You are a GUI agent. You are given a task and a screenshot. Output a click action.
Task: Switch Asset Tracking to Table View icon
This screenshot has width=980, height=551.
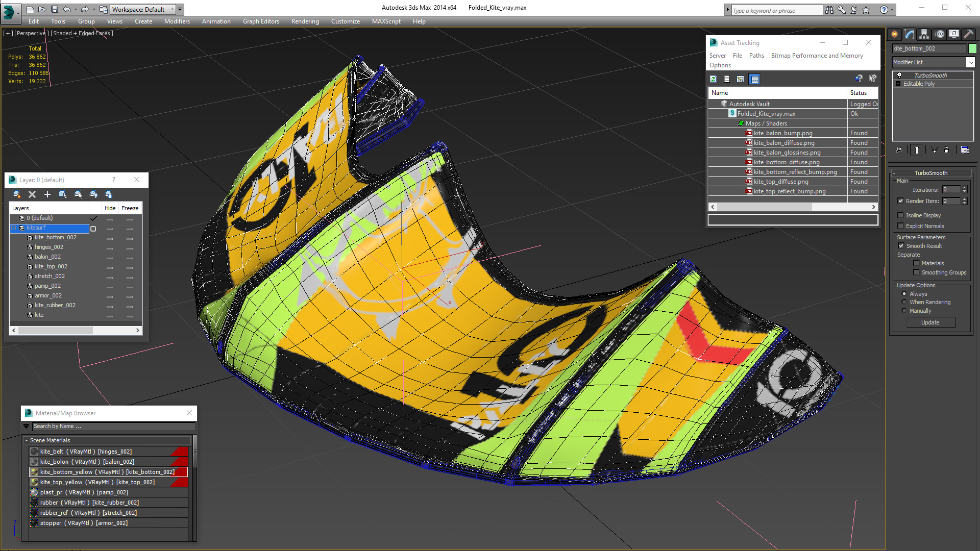754,79
